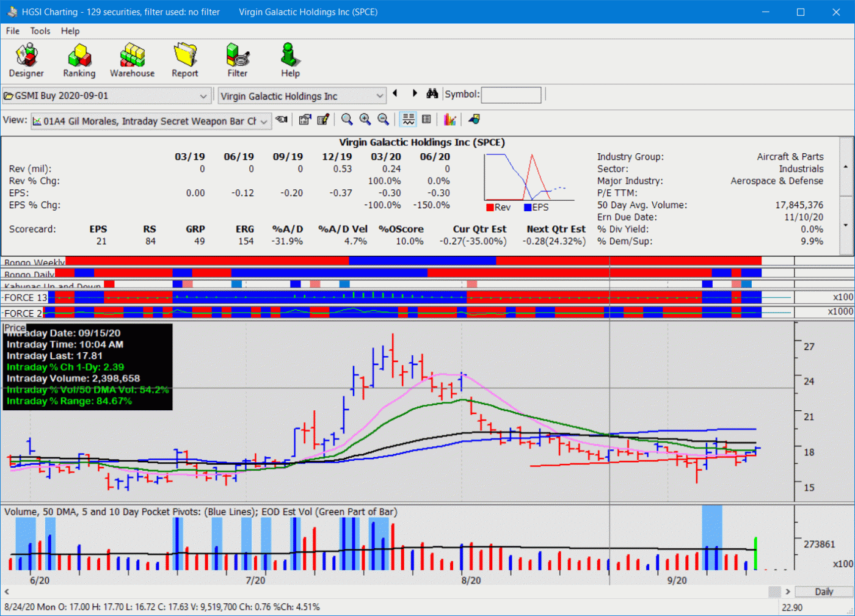Zoom out on the chart

pyautogui.click(x=383, y=120)
